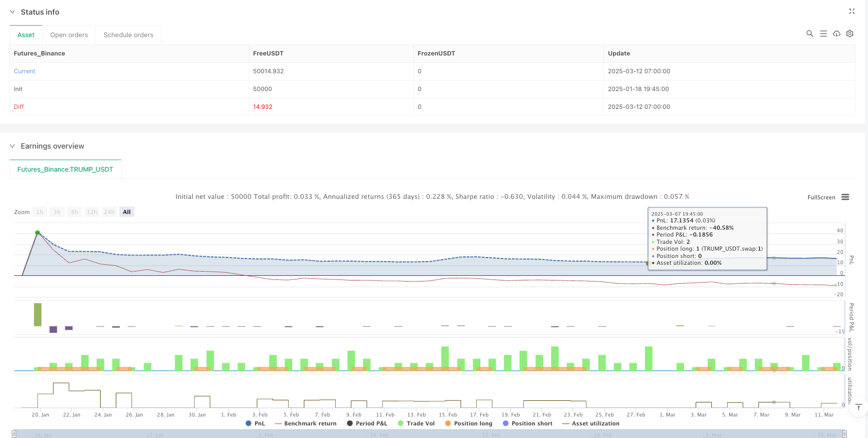
Task: Collapse the Status info section
Action: (13, 12)
